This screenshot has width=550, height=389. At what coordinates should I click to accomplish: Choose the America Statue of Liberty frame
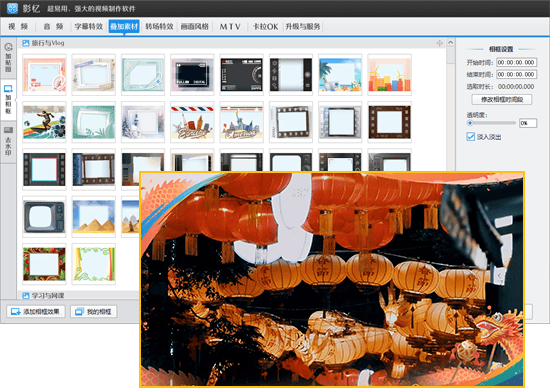pos(242,122)
